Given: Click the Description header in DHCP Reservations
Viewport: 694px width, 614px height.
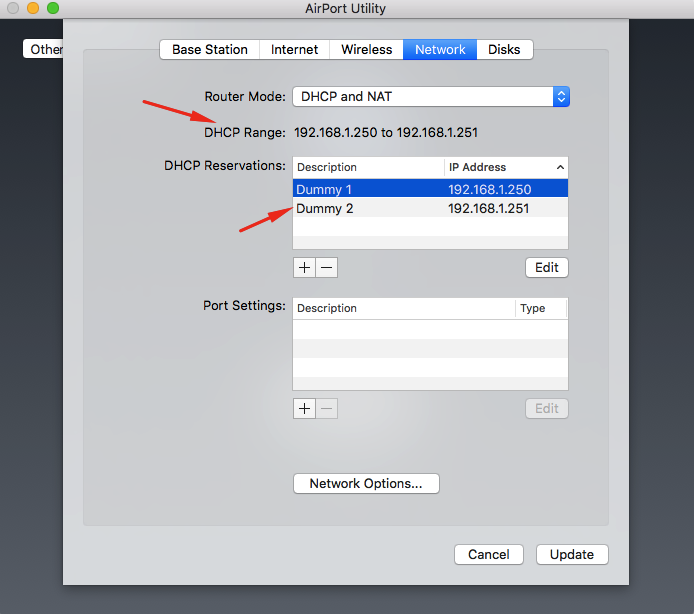Looking at the screenshot, I should coord(368,167).
